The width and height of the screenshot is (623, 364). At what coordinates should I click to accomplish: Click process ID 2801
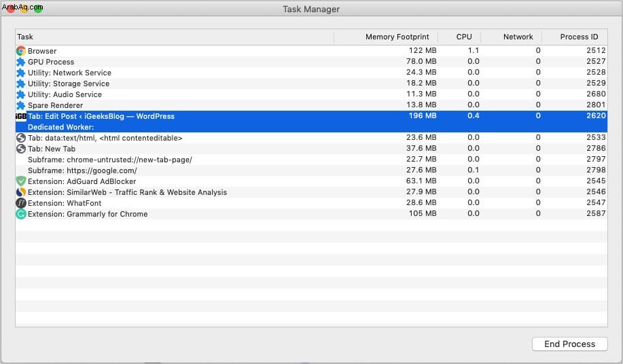click(x=596, y=105)
